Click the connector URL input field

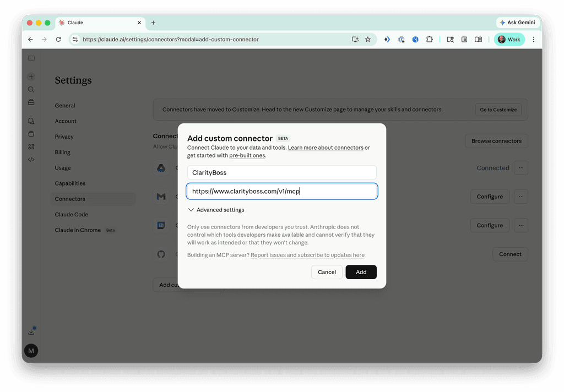click(x=281, y=191)
